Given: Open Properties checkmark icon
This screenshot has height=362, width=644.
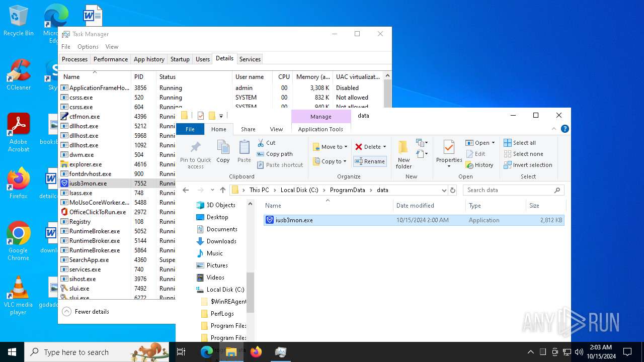Looking at the screenshot, I should tap(449, 147).
